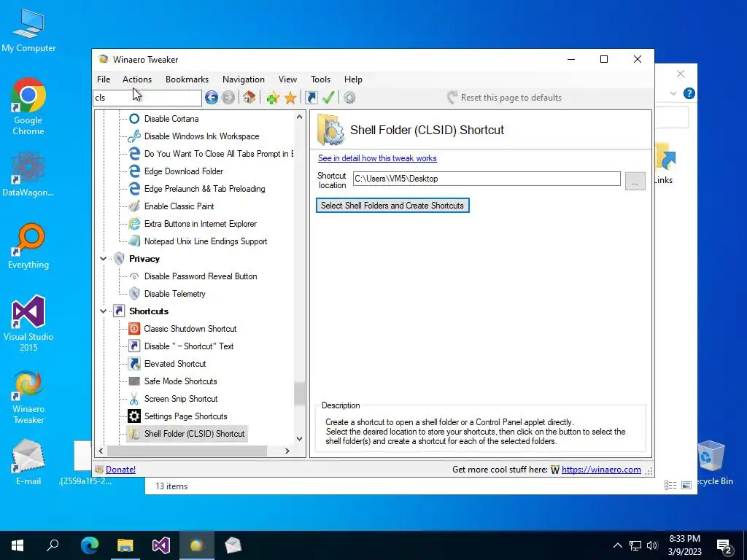The image size is (747, 560).
Task: Open the https://winaero.com link
Action: pos(601,470)
